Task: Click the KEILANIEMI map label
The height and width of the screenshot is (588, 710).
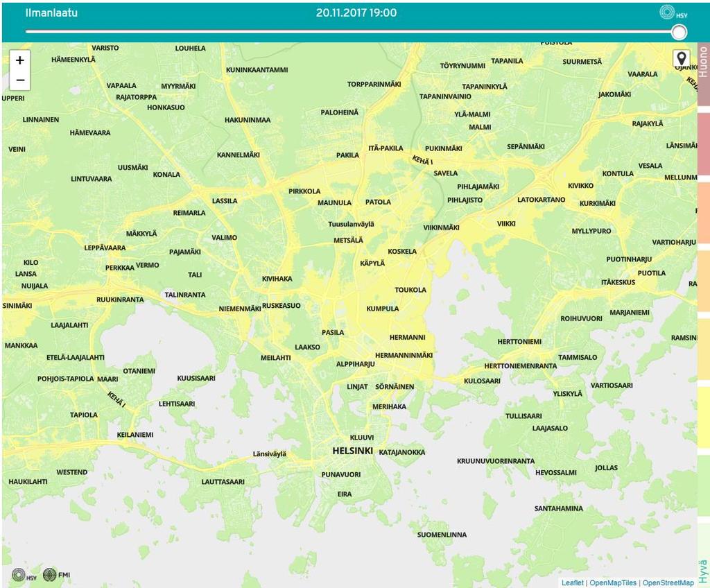Action: coord(135,435)
